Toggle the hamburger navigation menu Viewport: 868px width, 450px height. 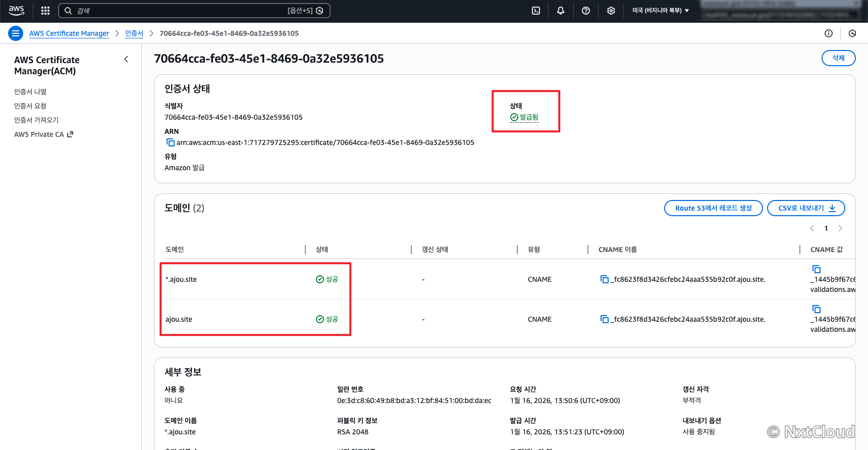[16, 33]
